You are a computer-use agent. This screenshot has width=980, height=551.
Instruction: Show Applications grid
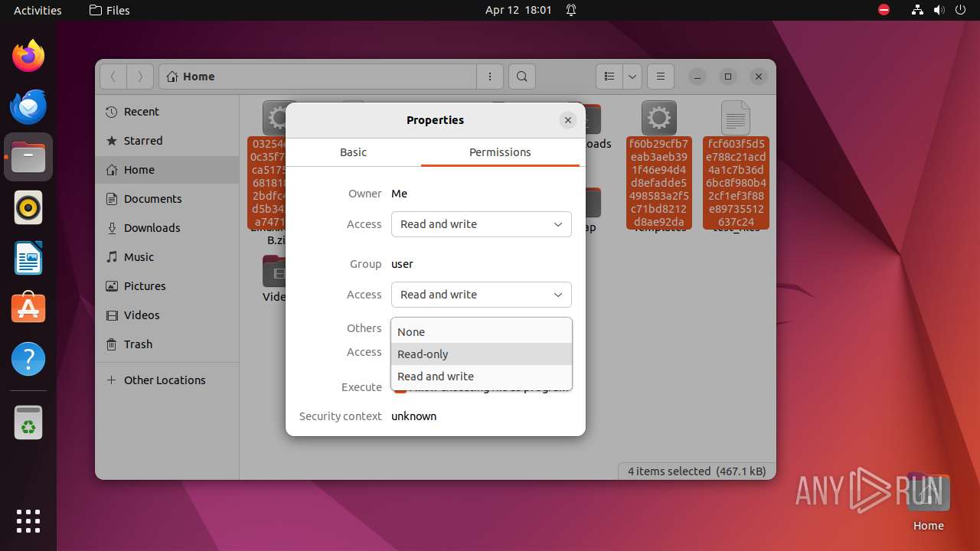(x=28, y=521)
